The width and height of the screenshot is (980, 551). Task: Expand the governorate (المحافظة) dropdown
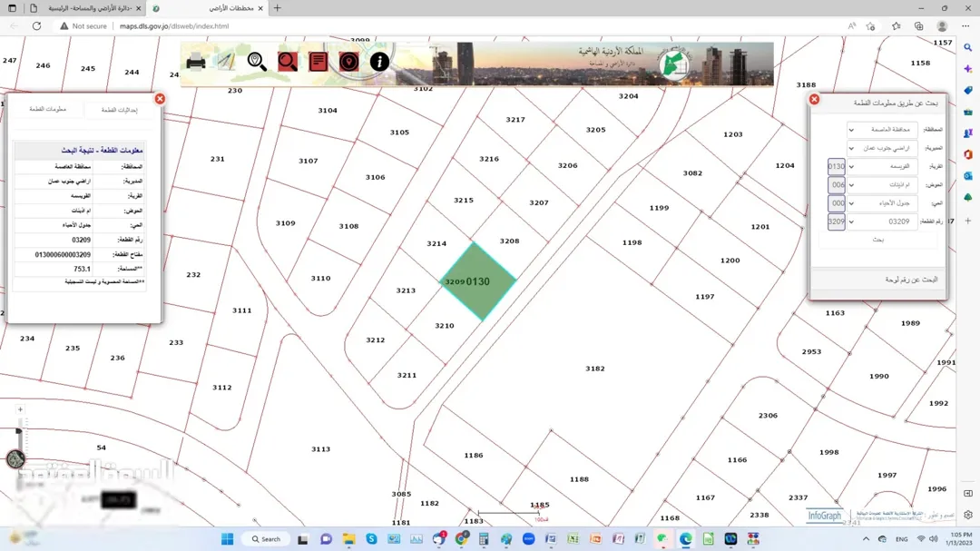point(882,130)
